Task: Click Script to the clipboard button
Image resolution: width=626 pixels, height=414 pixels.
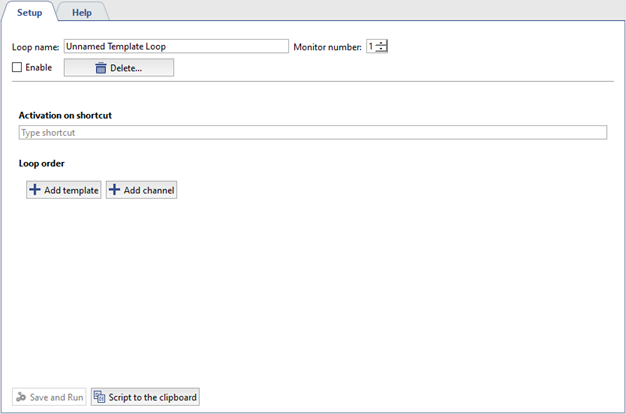Action: [x=146, y=397]
